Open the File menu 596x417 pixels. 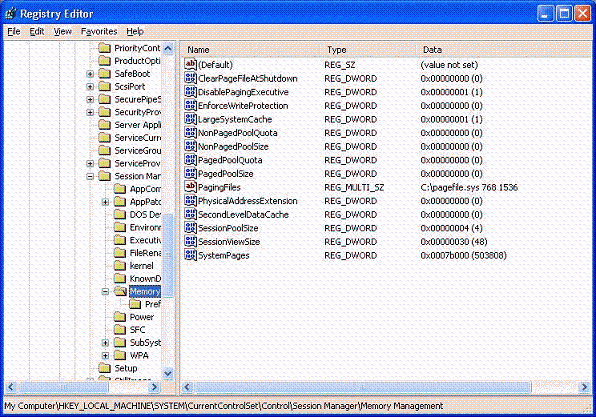(14, 32)
